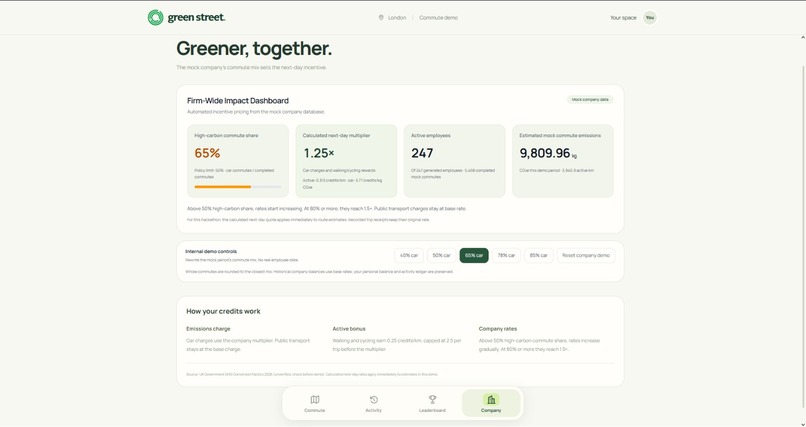Click the 'Greener, together.' heading
This screenshot has width=806, height=427.
pyautogui.click(x=254, y=49)
